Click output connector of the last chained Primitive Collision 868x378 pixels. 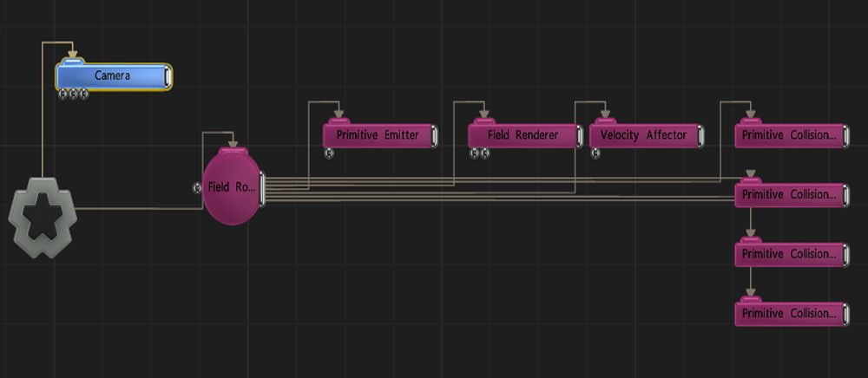click(x=845, y=313)
